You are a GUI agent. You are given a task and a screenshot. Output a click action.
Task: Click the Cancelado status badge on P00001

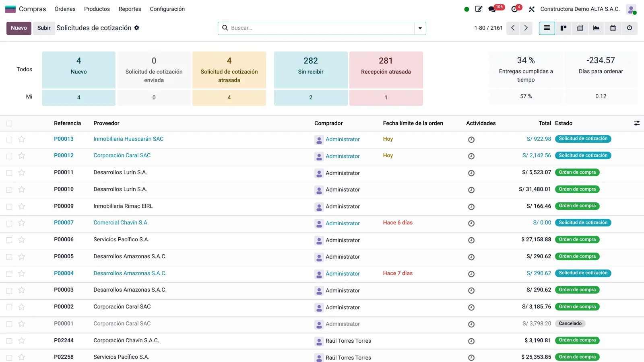point(570,324)
